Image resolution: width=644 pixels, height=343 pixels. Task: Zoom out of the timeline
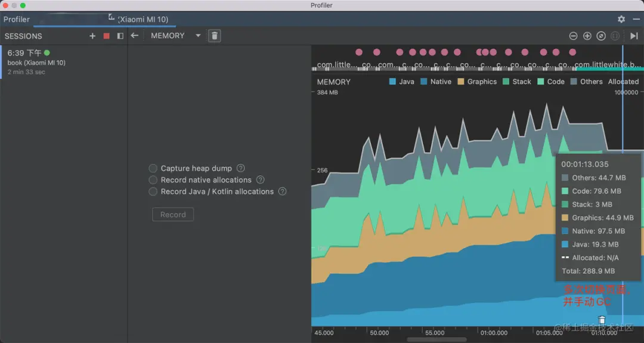(573, 36)
